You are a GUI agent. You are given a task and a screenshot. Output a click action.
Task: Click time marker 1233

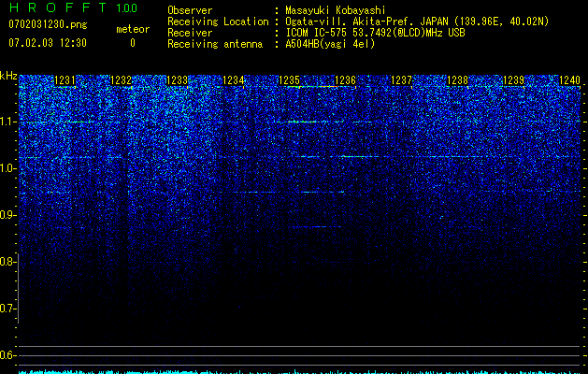[177, 80]
